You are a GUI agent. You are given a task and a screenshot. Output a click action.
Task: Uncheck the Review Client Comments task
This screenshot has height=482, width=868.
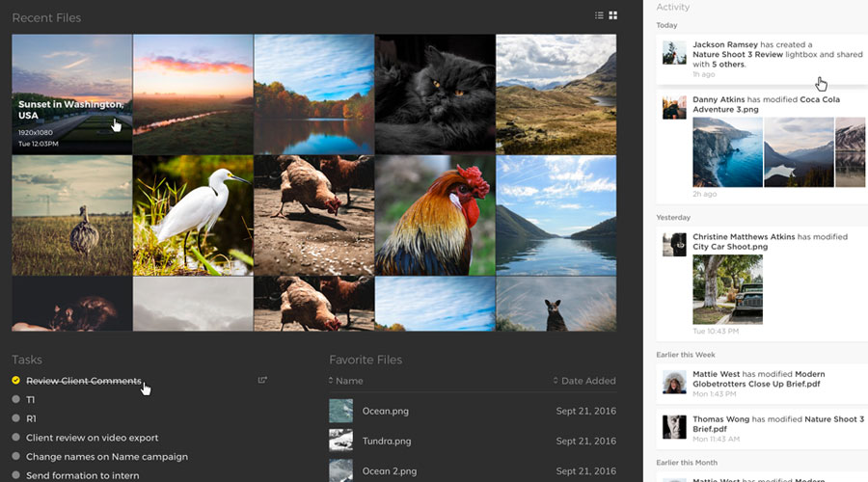coord(15,380)
